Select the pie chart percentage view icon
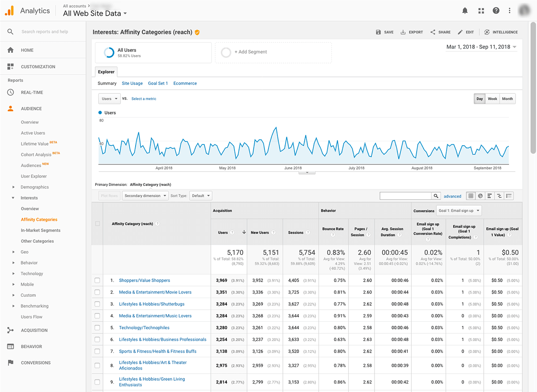The image size is (537, 392). pyautogui.click(x=480, y=196)
